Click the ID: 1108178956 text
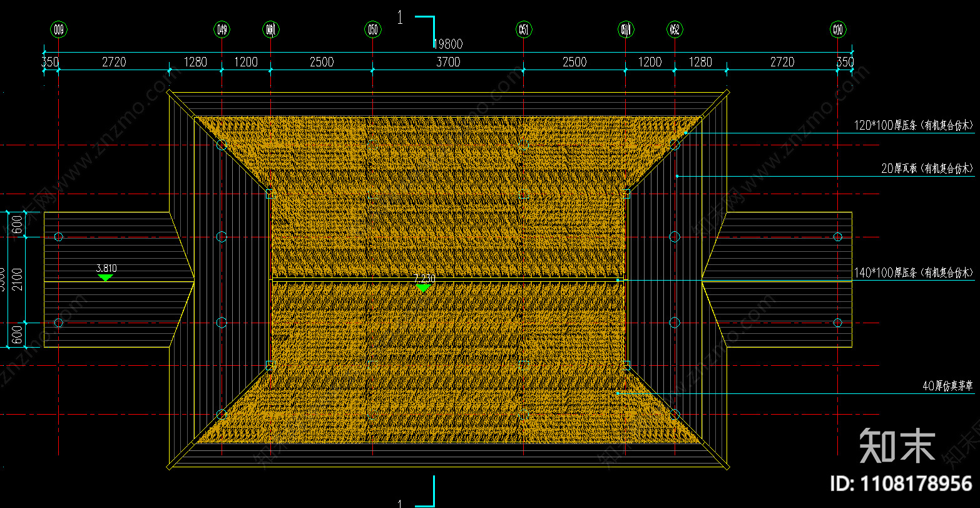This screenshot has height=508, width=980. coord(901,483)
